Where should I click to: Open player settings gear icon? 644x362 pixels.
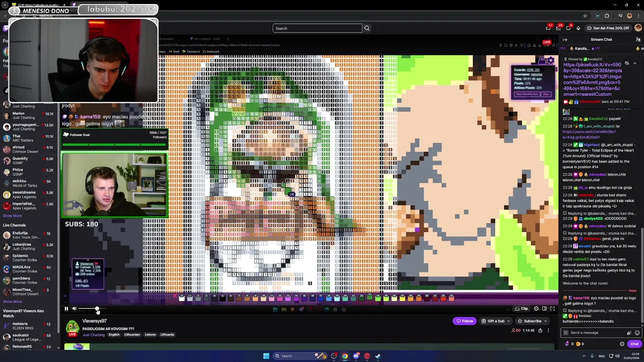tap(536, 309)
